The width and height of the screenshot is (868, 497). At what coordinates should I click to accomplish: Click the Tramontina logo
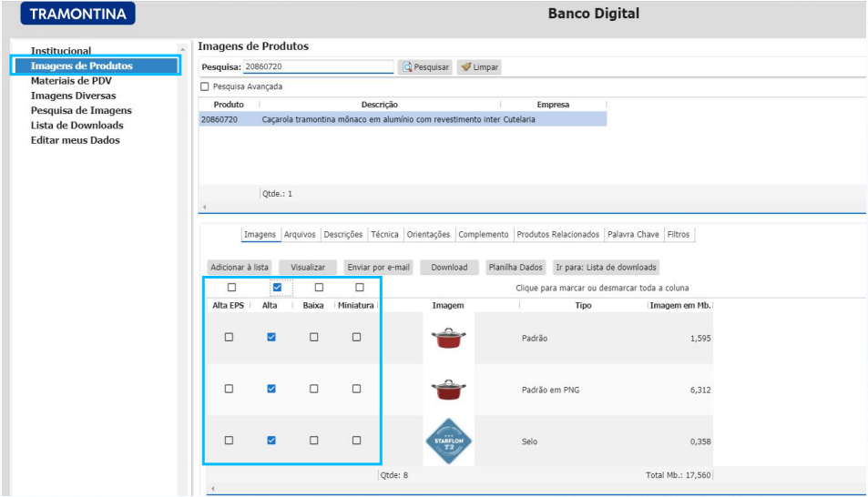tap(78, 14)
